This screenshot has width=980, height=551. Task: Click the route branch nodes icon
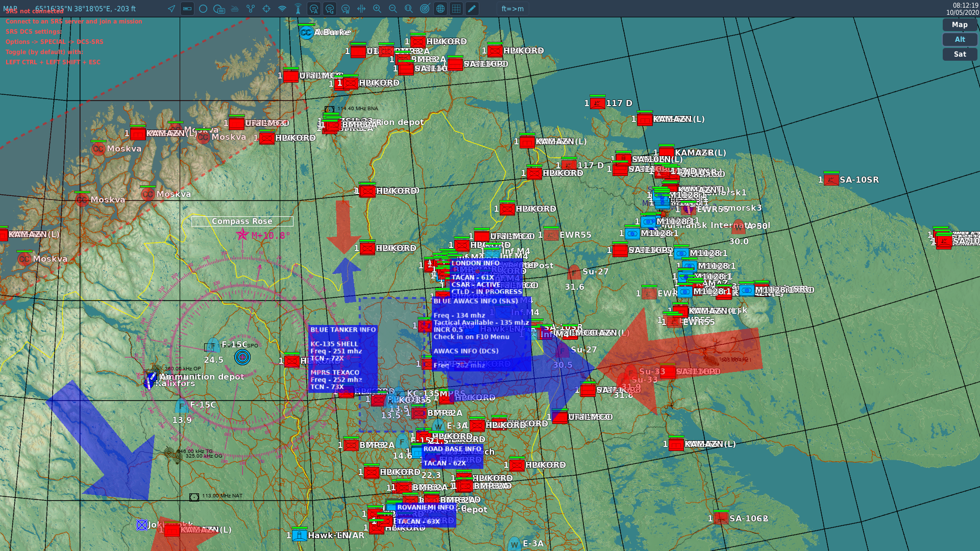tap(251, 9)
